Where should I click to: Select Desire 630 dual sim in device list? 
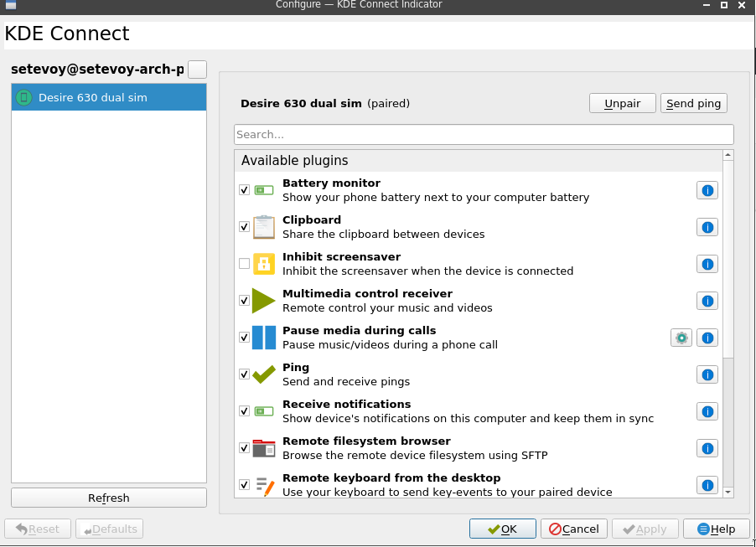tap(109, 97)
